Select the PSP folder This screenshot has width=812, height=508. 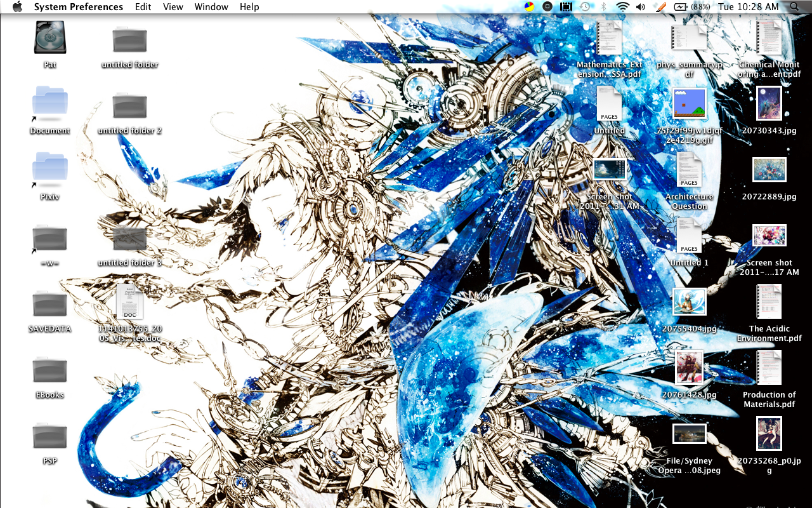(x=50, y=436)
